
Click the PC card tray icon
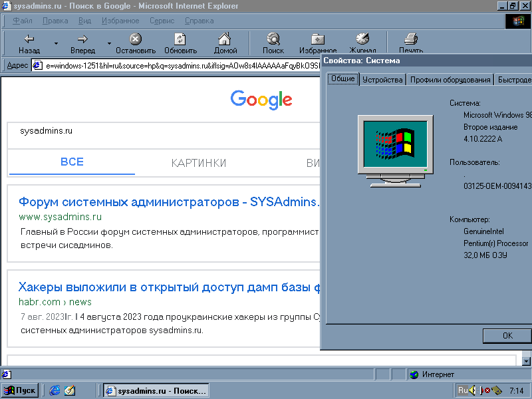click(x=496, y=390)
